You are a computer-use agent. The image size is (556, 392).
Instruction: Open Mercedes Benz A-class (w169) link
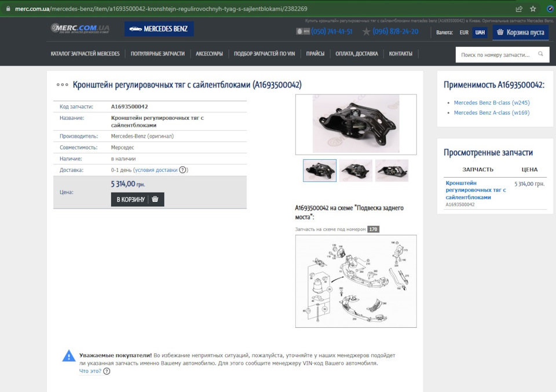[492, 112]
